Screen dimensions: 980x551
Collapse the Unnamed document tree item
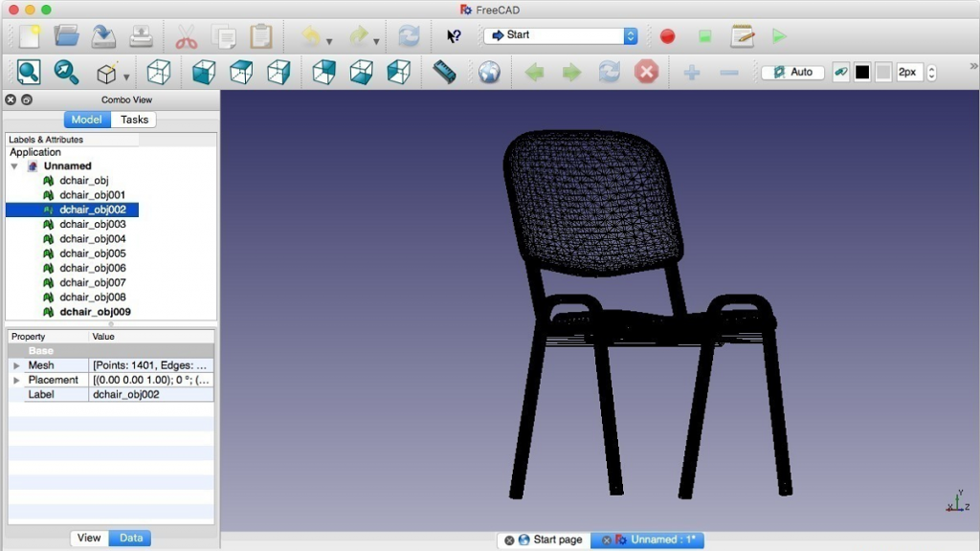click(13, 165)
